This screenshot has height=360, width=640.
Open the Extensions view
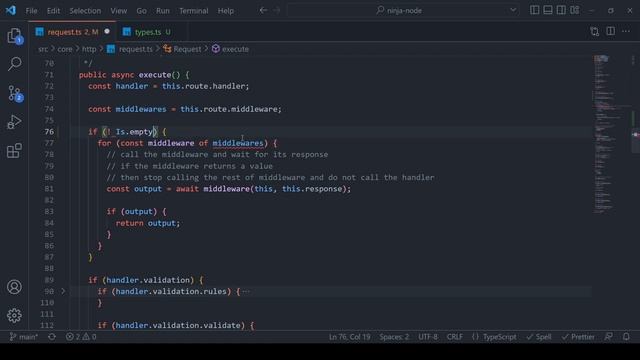(x=14, y=151)
